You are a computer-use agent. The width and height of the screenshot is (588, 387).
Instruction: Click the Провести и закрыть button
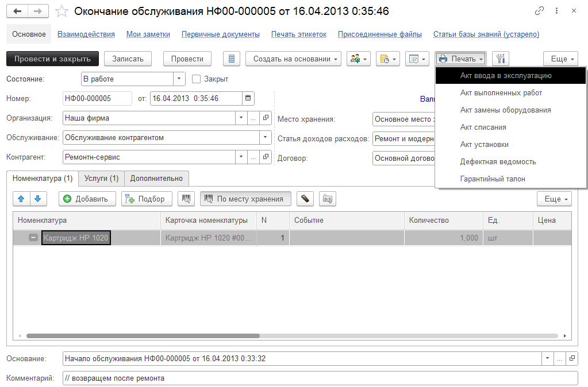pyautogui.click(x=52, y=59)
